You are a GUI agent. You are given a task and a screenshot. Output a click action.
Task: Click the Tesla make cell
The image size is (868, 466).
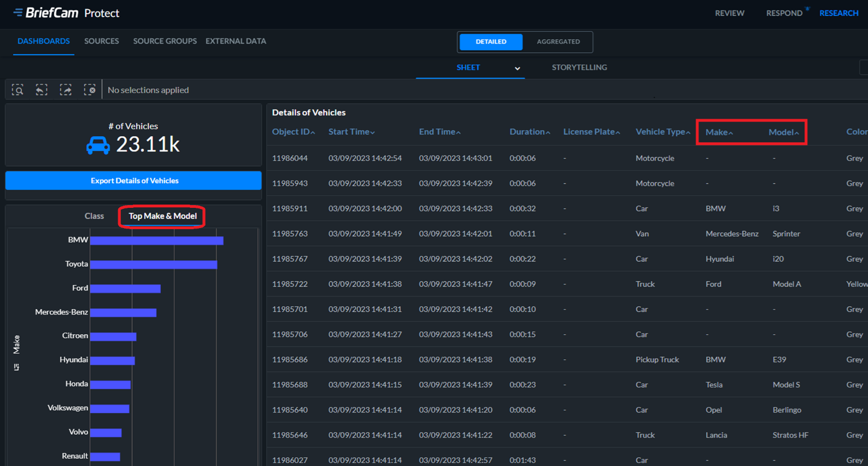point(714,385)
